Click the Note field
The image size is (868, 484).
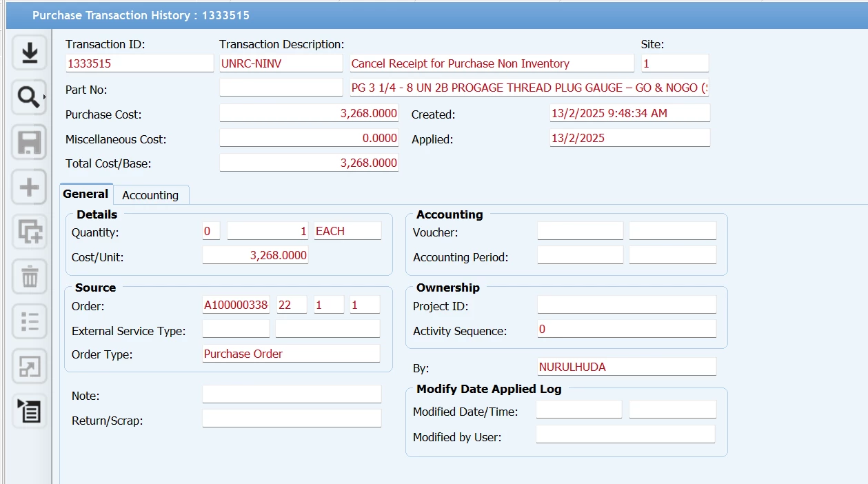(292, 394)
